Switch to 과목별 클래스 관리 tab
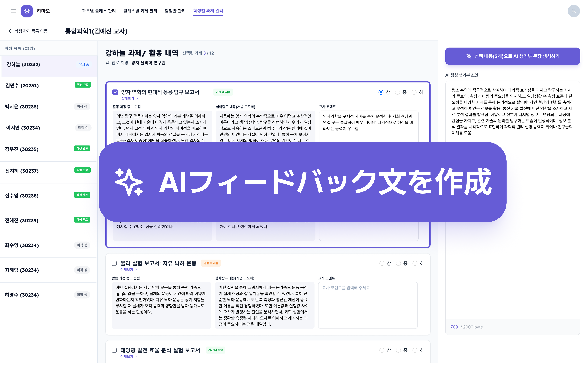 coord(99,11)
